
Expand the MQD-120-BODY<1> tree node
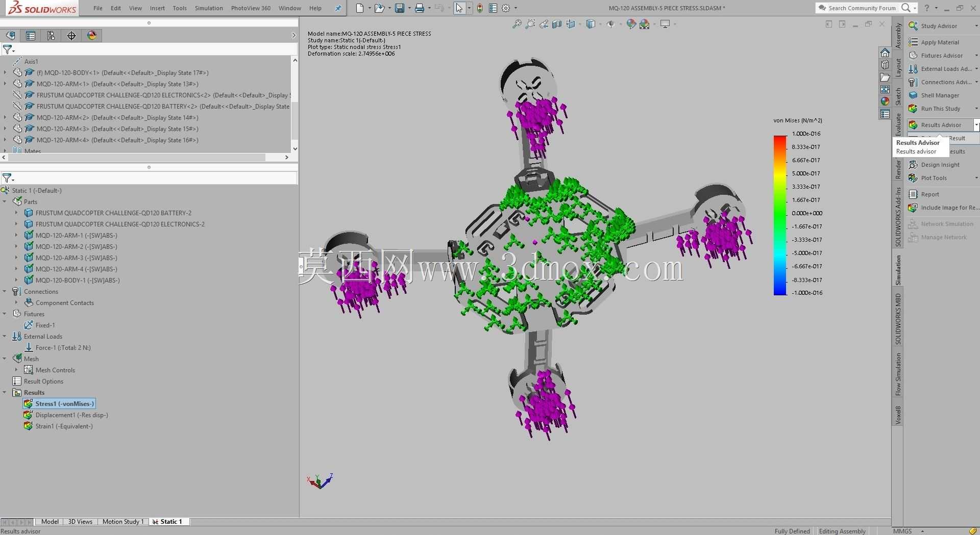(x=5, y=72)
